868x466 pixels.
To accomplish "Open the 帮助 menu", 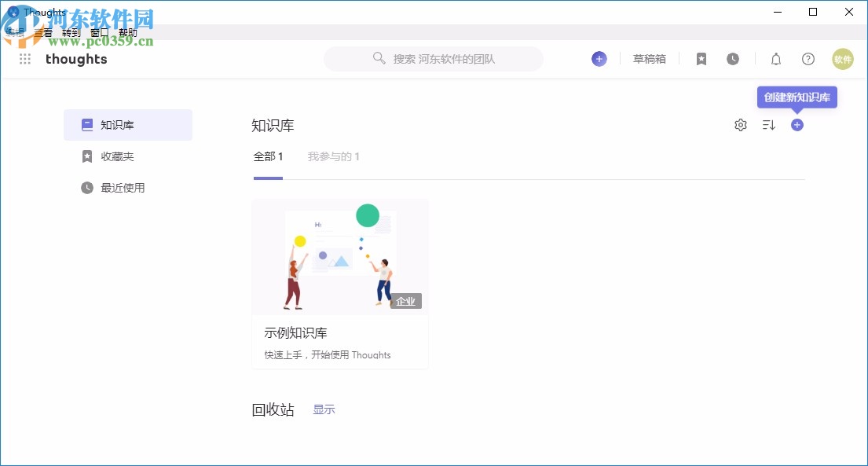I will pos(128,32).
